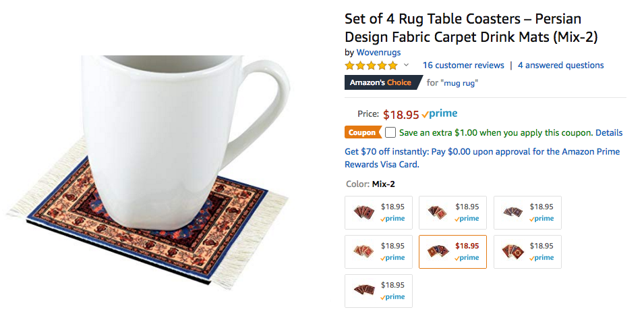Expand the star rating dropdown arrow
Screen dimensions: 644x316
pyautogui.click(x=406, y=65)
